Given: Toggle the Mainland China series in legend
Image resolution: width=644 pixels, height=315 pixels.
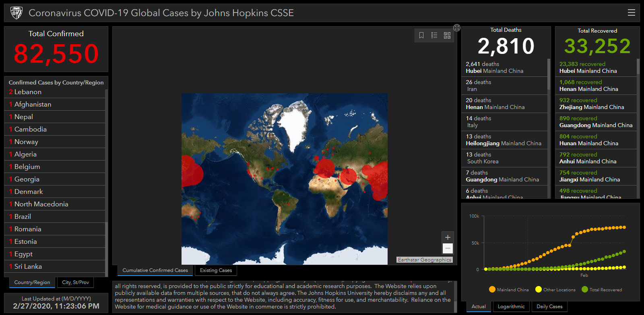Looking at the screenshot, I should tap(509, 290).
